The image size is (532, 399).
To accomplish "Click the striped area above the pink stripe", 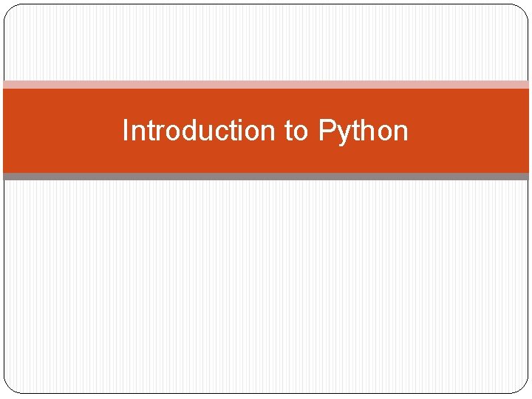I will click(266, 43).
